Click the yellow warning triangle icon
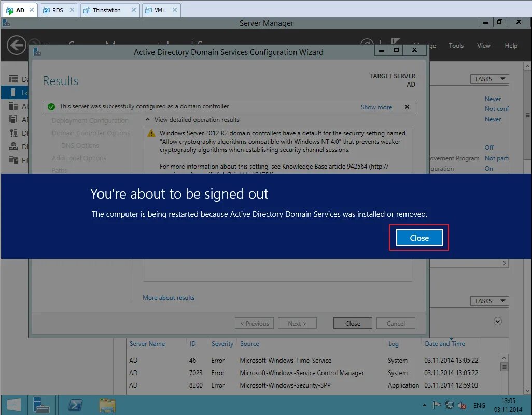The width and height of the screenshot is (532, 415). 151,133
